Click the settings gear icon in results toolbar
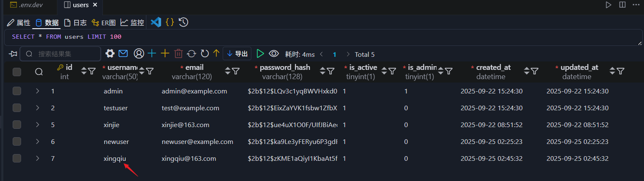Image resolution: width=644 pixels, height=181 pixels. [110, 54]
